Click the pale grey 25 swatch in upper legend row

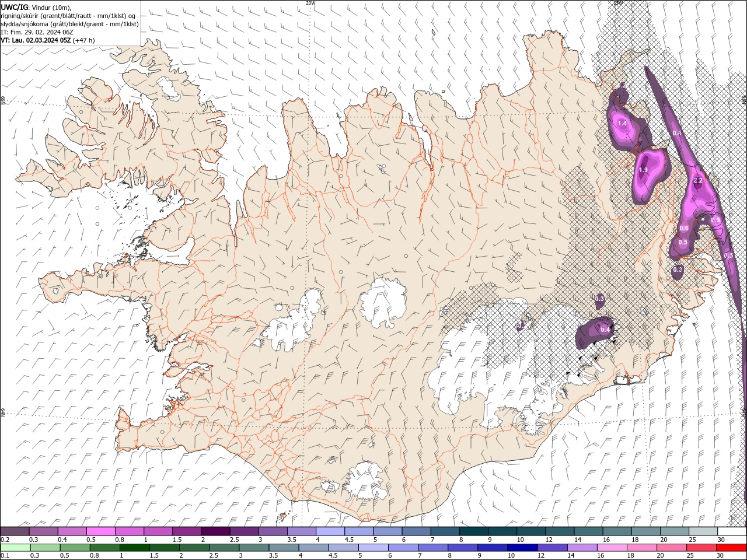point(703,531)
